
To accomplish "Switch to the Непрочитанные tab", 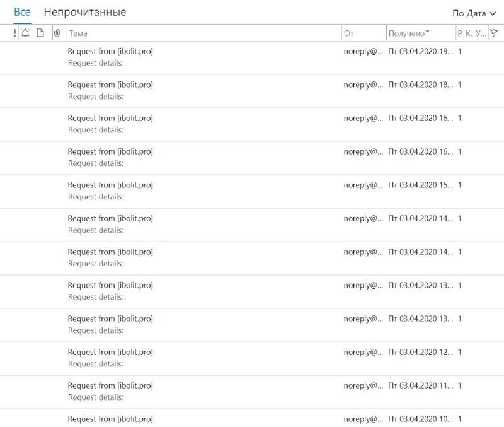I will click(85, 12).
